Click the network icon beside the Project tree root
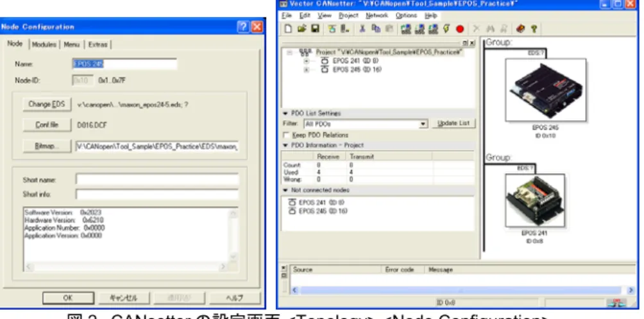Viewport: 644px width, 319px height. coord(305,52)
